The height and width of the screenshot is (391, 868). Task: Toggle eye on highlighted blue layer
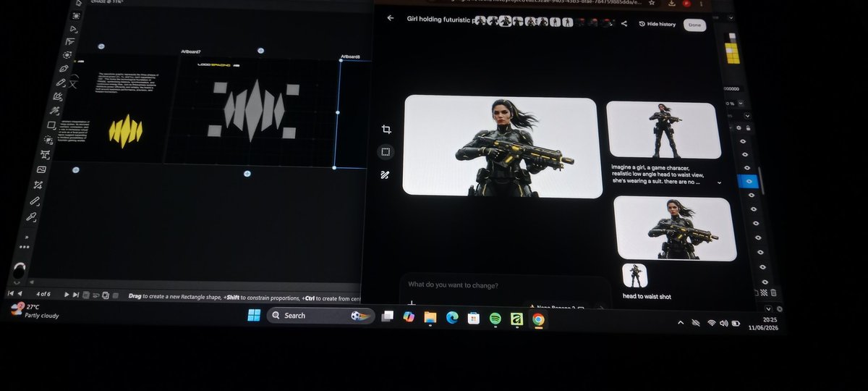pos(749,181)
